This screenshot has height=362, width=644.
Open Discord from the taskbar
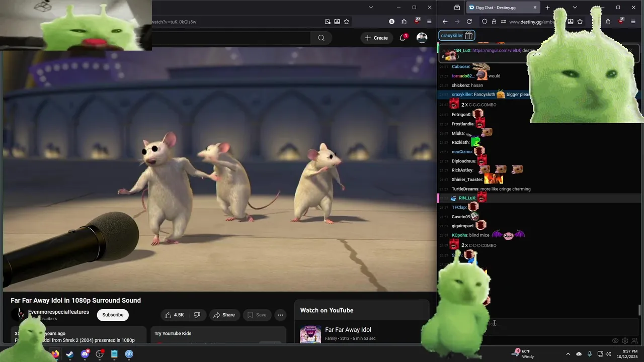(85, 354)
